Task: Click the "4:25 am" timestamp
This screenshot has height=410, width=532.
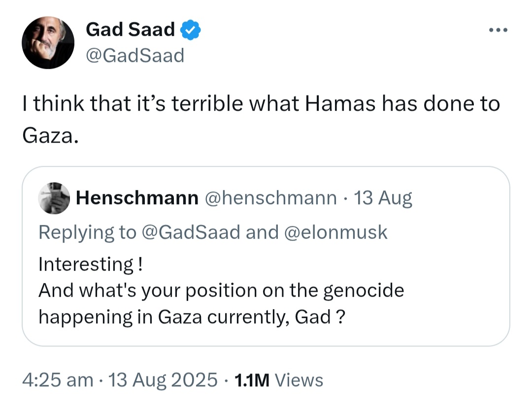Action: 57,380
